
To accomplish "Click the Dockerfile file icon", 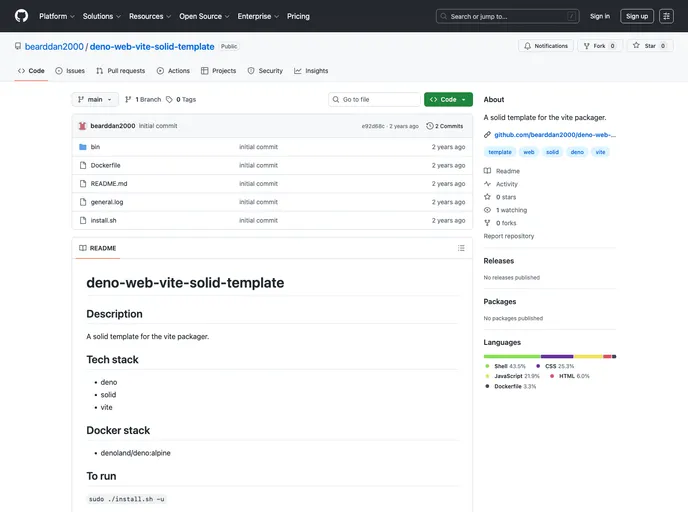I will (x=82, y=165).
